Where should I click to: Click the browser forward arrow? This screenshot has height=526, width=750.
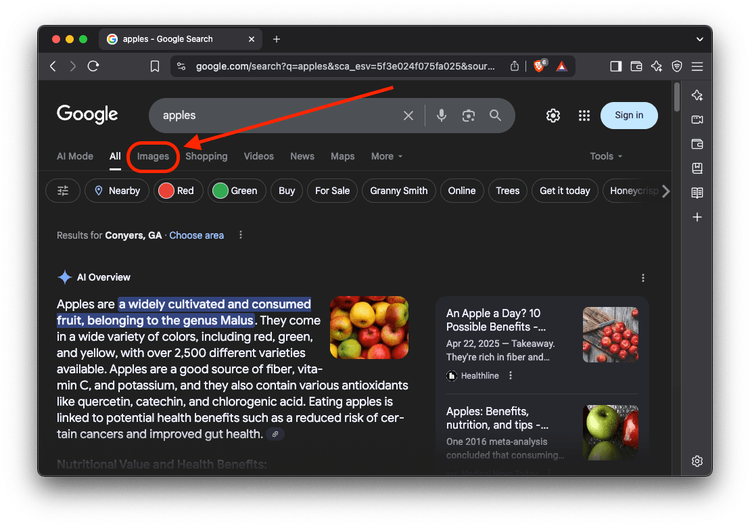[73, 66]
